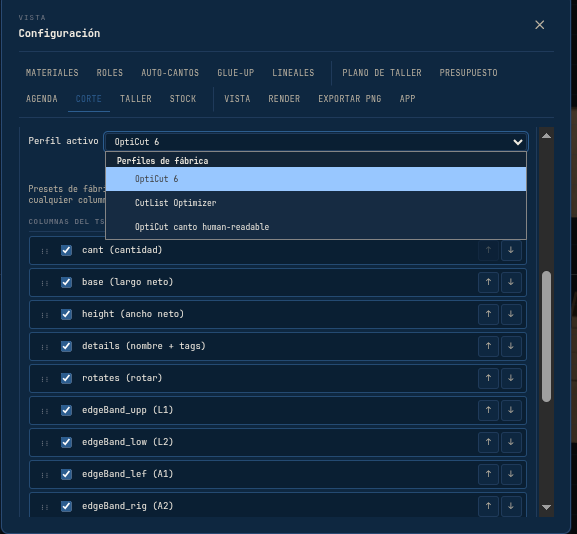
Task: Open the Roles tab
Action: pos(110,73)
